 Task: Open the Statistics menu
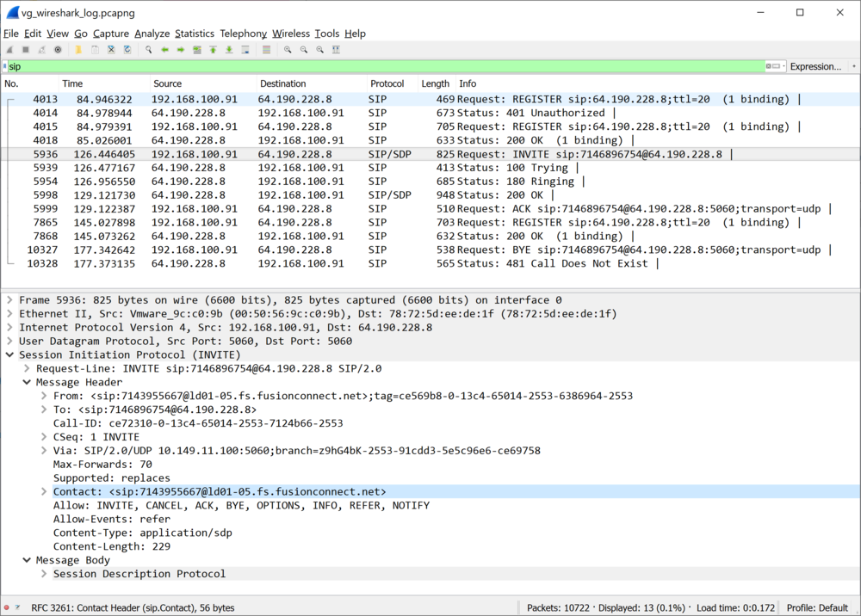[194, 34]
